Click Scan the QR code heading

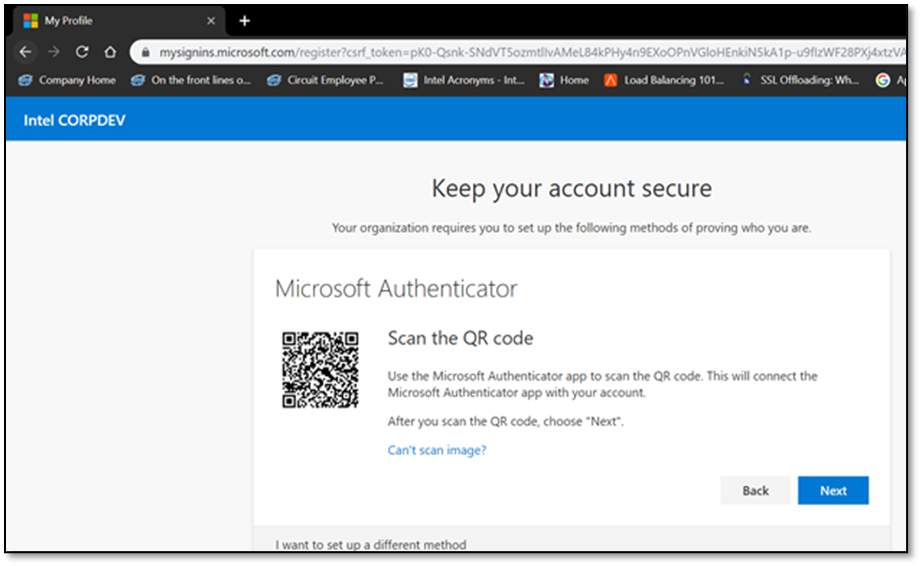460,338
